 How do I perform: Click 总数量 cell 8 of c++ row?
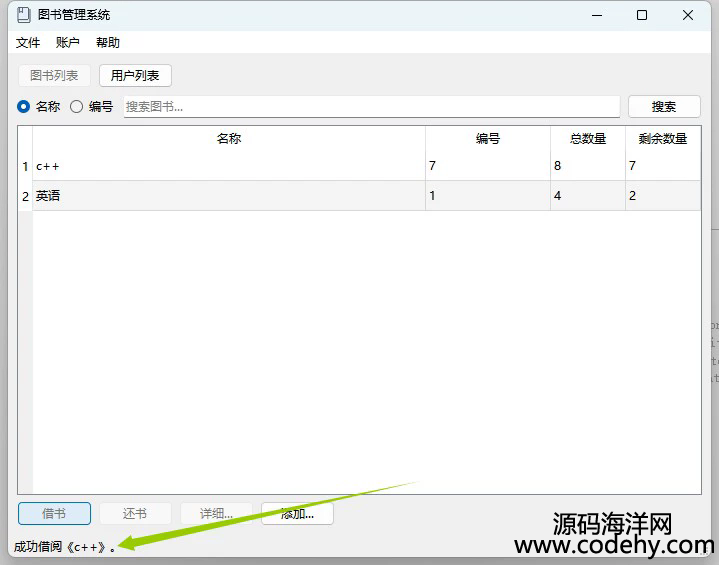point(588,166)
